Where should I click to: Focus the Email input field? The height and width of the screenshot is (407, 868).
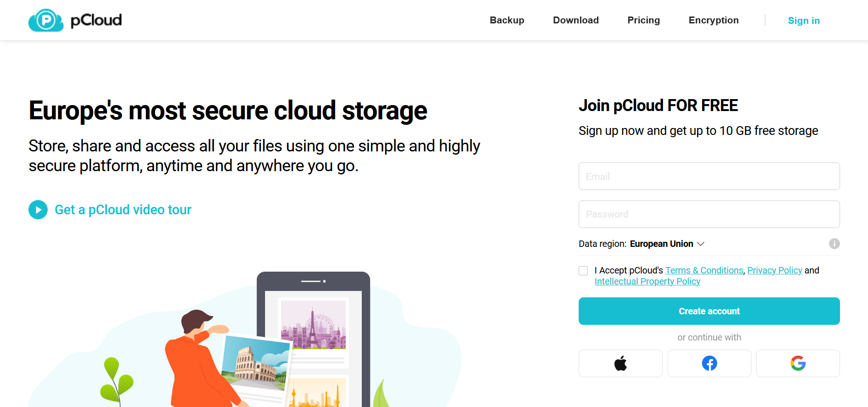(x=709, y=176)
